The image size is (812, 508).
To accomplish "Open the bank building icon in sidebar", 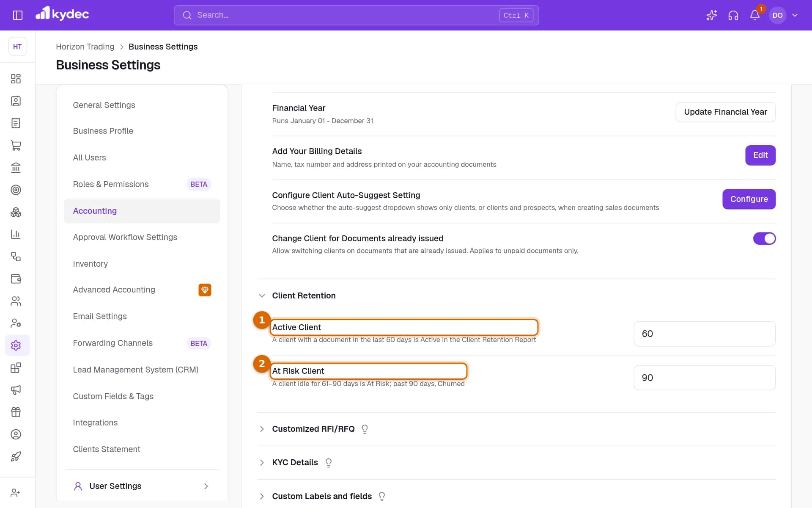I will [16, 168].
